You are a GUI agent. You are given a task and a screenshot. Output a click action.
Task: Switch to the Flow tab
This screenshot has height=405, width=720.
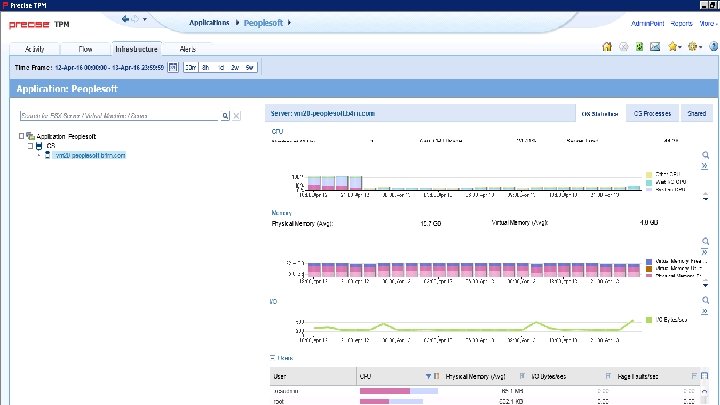85,49
